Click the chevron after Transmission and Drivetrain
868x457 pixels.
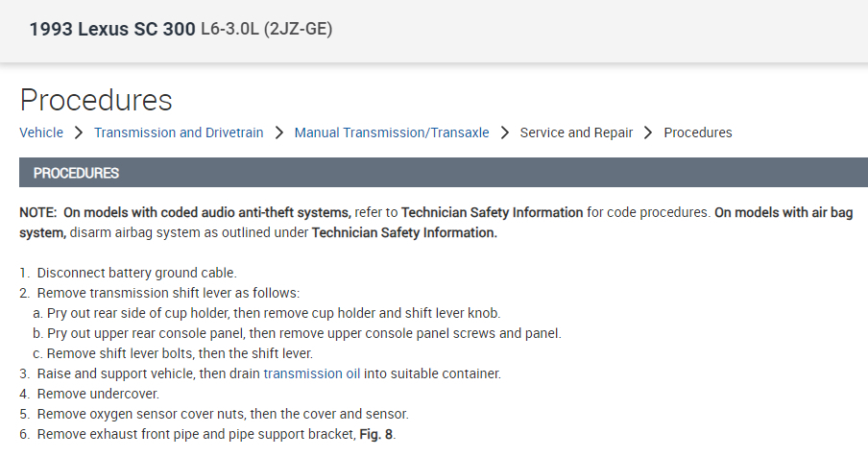coord(278,132)
